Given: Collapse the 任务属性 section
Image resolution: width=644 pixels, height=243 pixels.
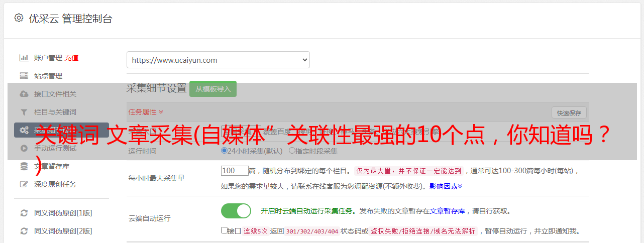Looking at the screenshot, I should pyautogui.click(x=146, y=112).
